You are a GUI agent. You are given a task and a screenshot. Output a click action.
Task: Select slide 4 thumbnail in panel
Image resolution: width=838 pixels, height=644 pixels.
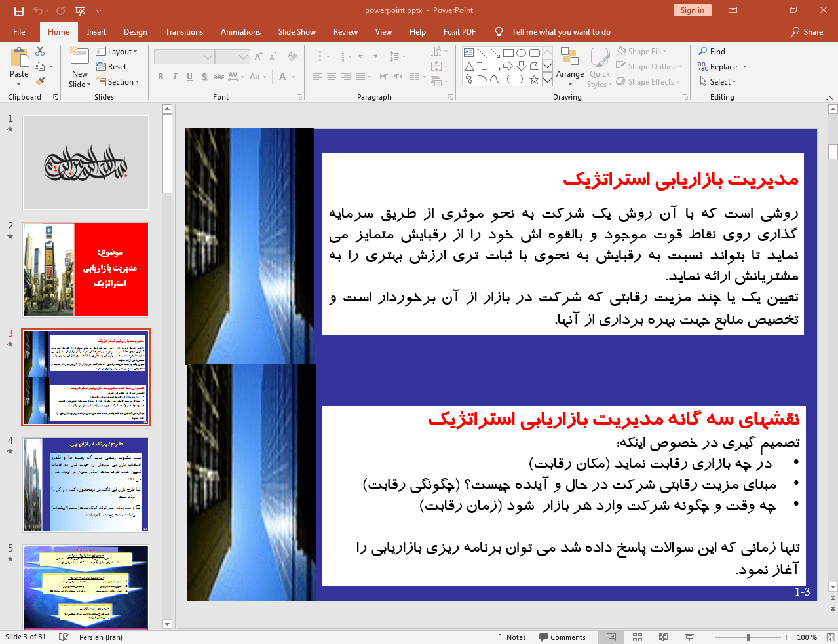tap(86, 484)
